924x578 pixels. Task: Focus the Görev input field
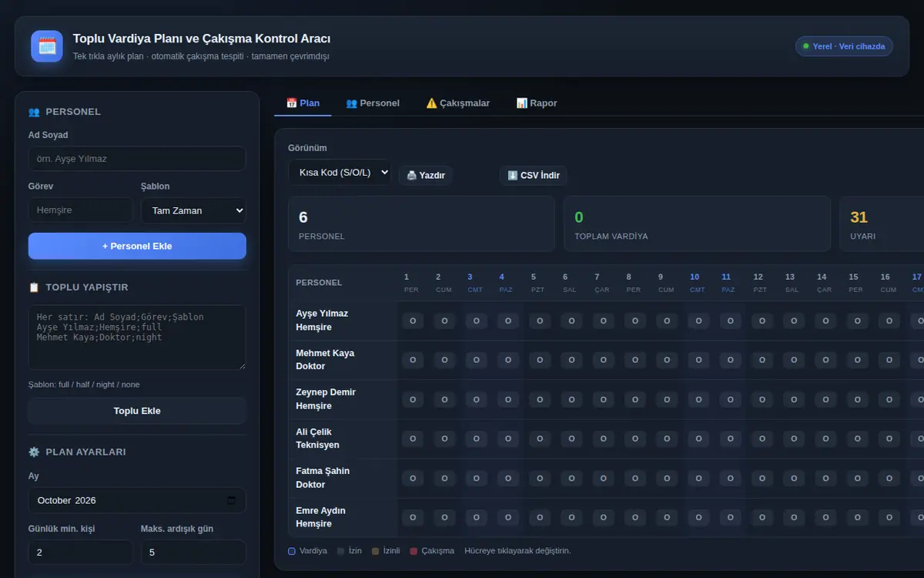point(81,210)
